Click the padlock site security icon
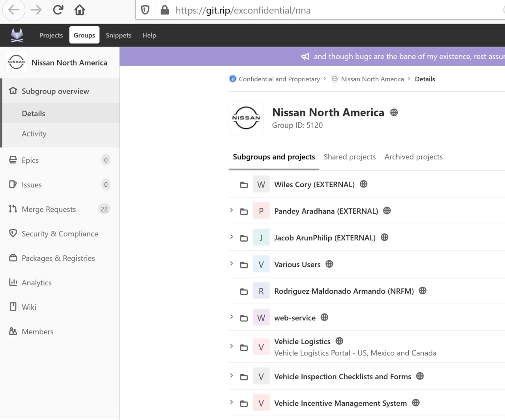This screenshot has height=420, width=505. [165, 10]
